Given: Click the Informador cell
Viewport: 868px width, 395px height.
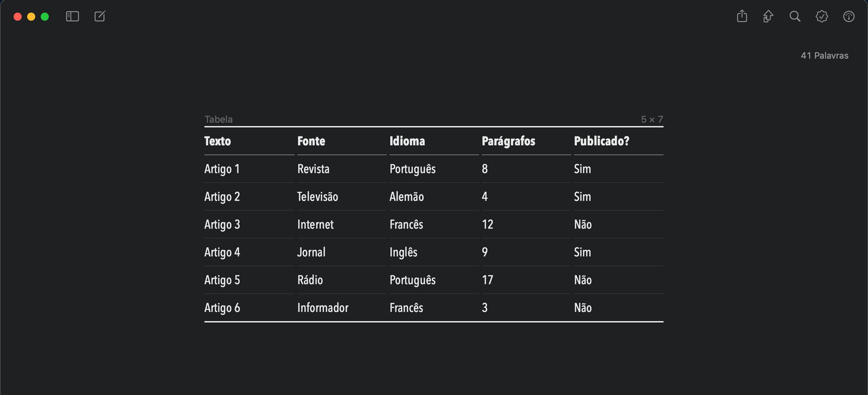Looking at the screenshot, I should coord(323,308).
